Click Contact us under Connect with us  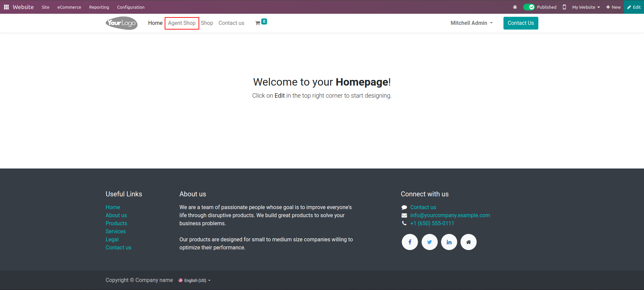click(x=423, y=207)
